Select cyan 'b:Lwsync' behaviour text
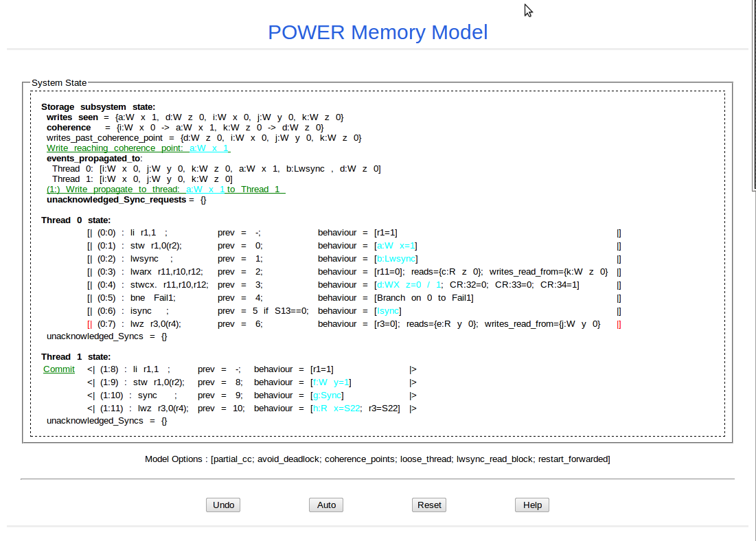Screen dimensions: 756x541 (396, 259)
